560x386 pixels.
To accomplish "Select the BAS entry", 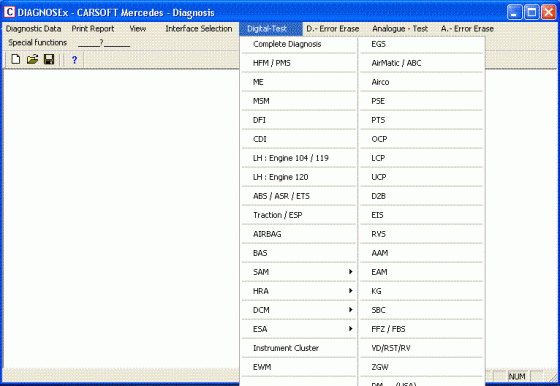I will coord(299,253).
